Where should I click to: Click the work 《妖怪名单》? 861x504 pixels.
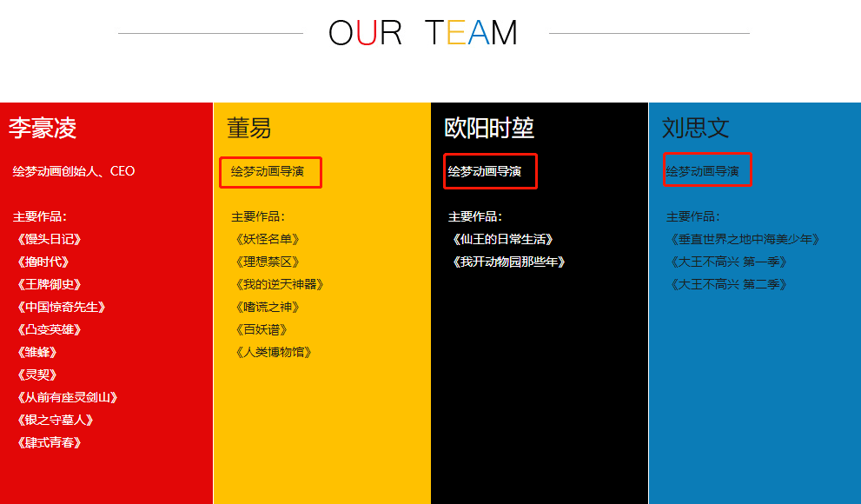coord(268,239)
